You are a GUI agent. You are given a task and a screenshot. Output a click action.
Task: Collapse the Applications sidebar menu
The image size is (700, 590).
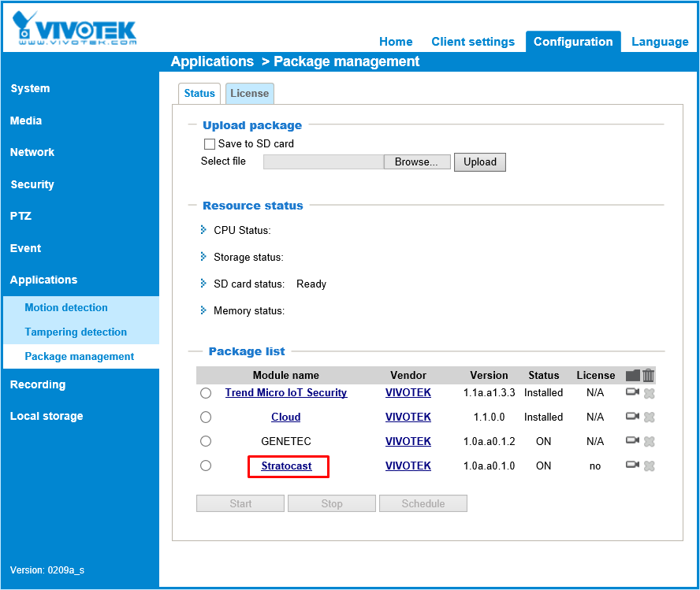click(44, 280)
